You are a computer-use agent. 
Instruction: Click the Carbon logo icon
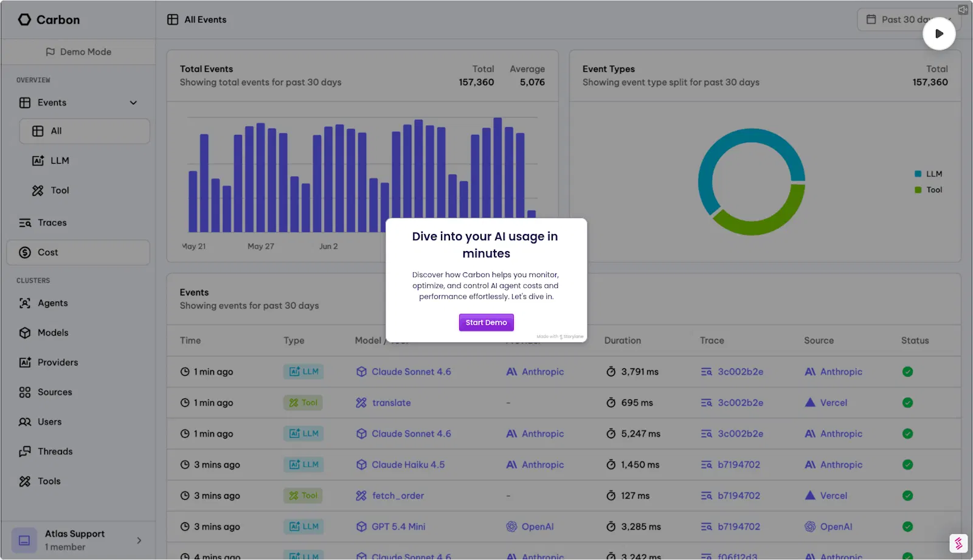24,19
